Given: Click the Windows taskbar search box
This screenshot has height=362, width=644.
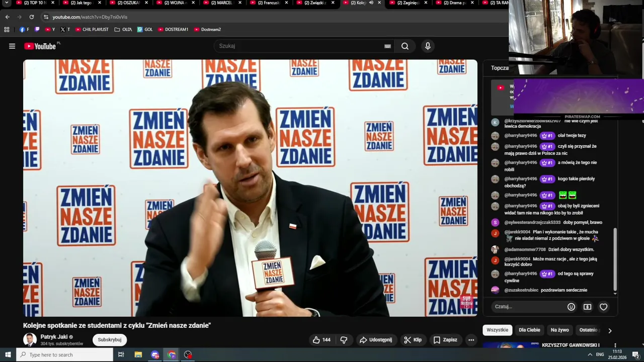Looking at the screenshot, I should (65, 355).
